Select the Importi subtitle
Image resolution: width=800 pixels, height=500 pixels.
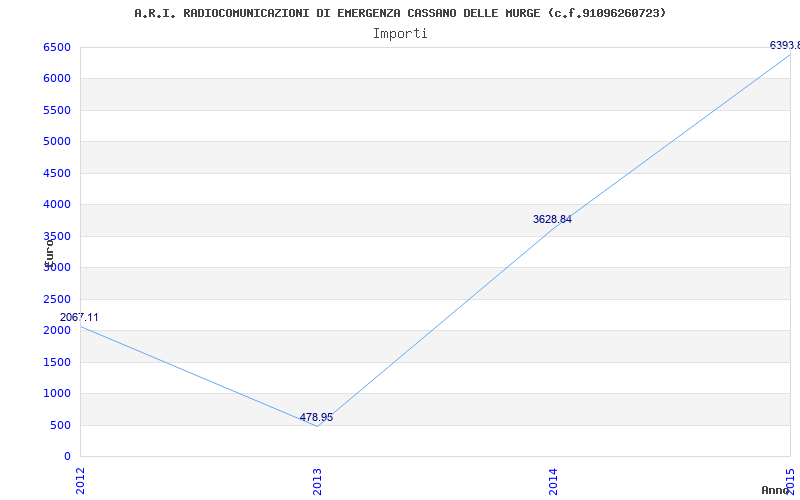400,34
